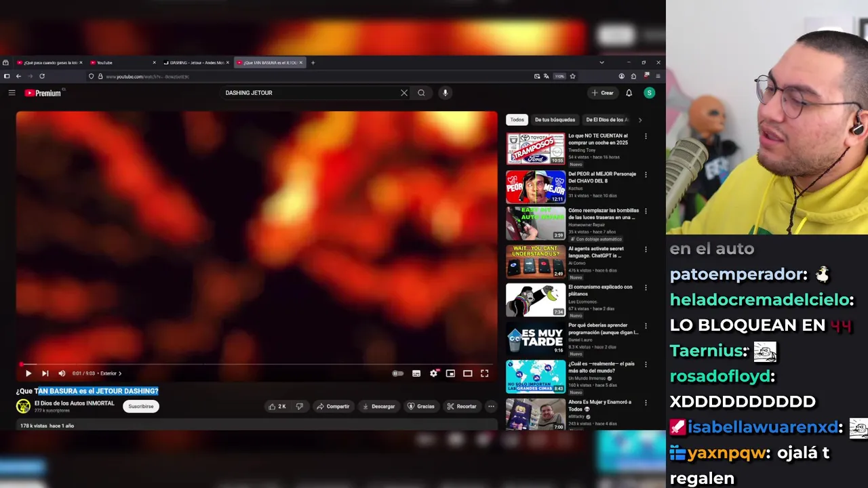Open a new browser tab

(x=313, y=62)
